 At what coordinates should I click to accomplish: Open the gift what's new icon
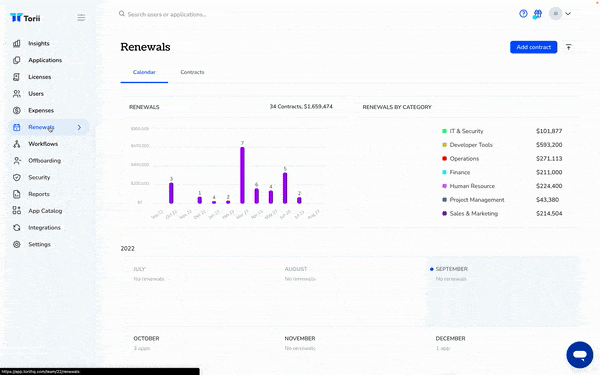click(538, 14)
